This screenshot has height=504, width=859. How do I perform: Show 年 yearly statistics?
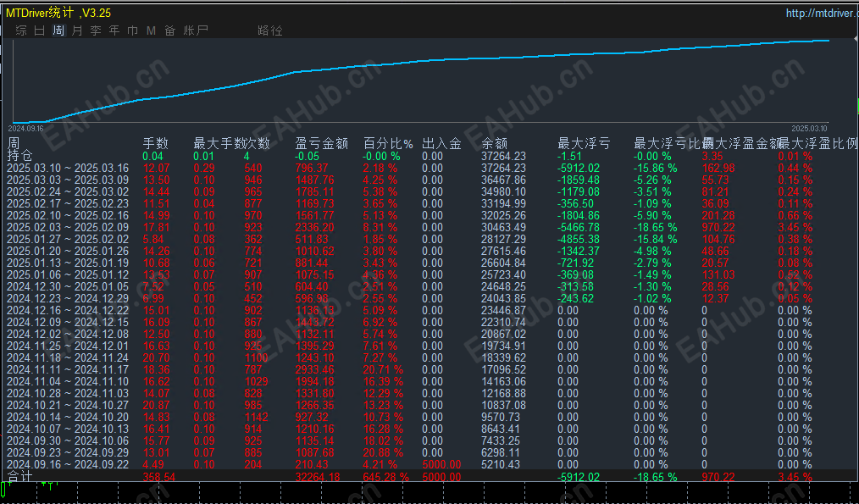point(114,30)
